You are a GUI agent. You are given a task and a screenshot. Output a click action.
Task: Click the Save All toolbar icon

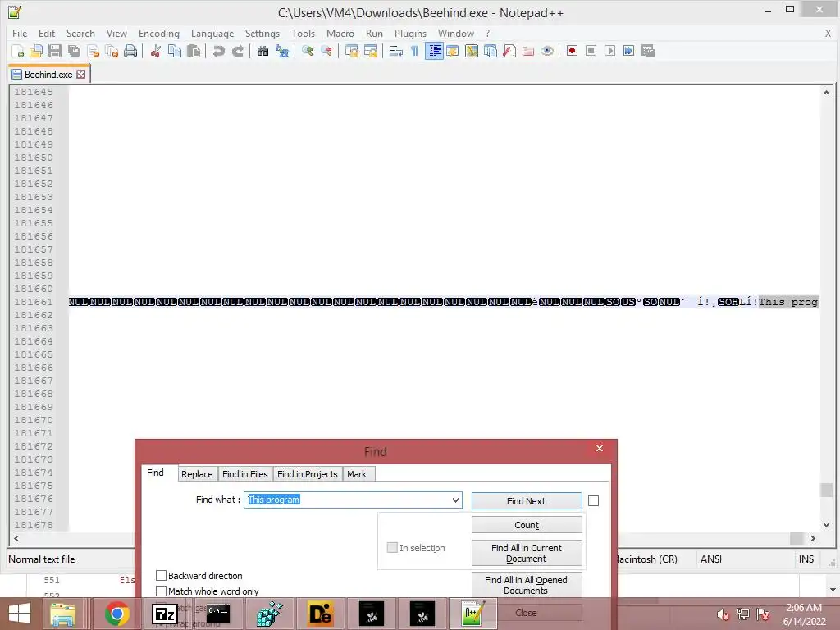tap(74, 51)
